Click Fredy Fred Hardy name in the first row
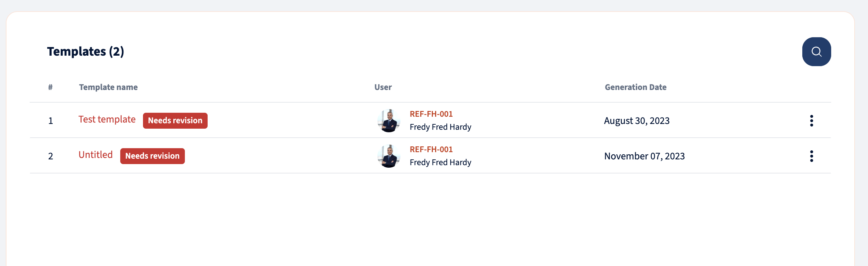This screenshot has height=266, width=868. click(x=440, y=127)
